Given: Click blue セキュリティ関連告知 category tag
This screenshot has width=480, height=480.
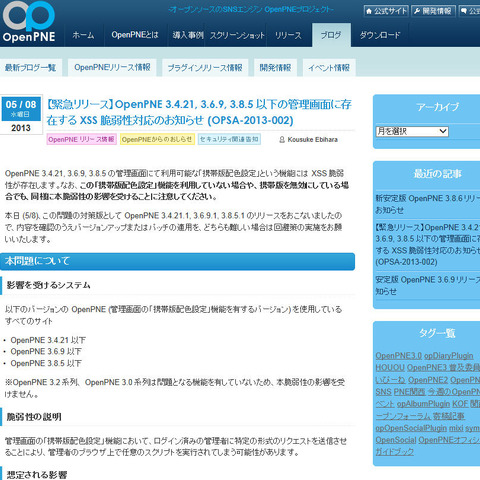Looking at the screenshot, I should (229, 139).
